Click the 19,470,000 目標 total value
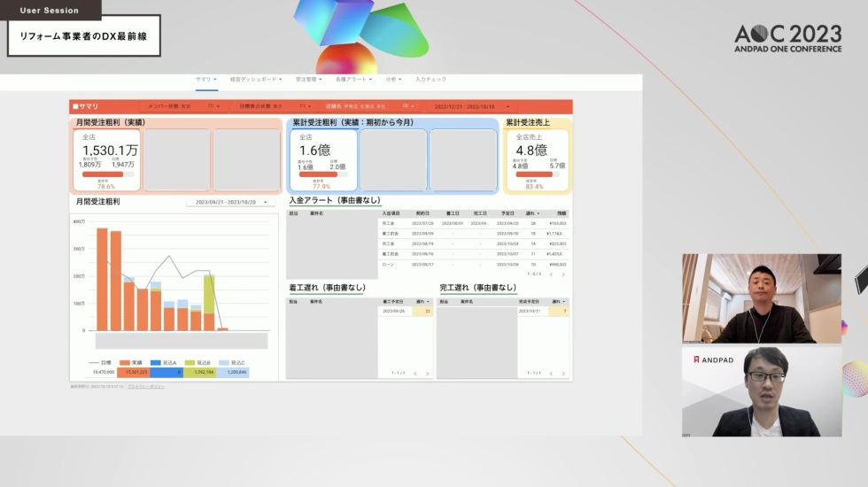868x487 pixels. [104, 373]
